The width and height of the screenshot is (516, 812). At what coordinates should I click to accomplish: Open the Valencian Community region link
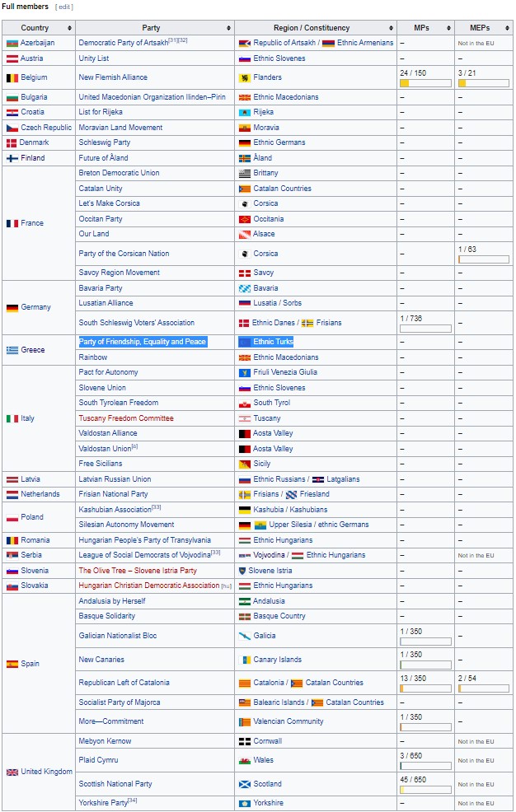(288, 722)
